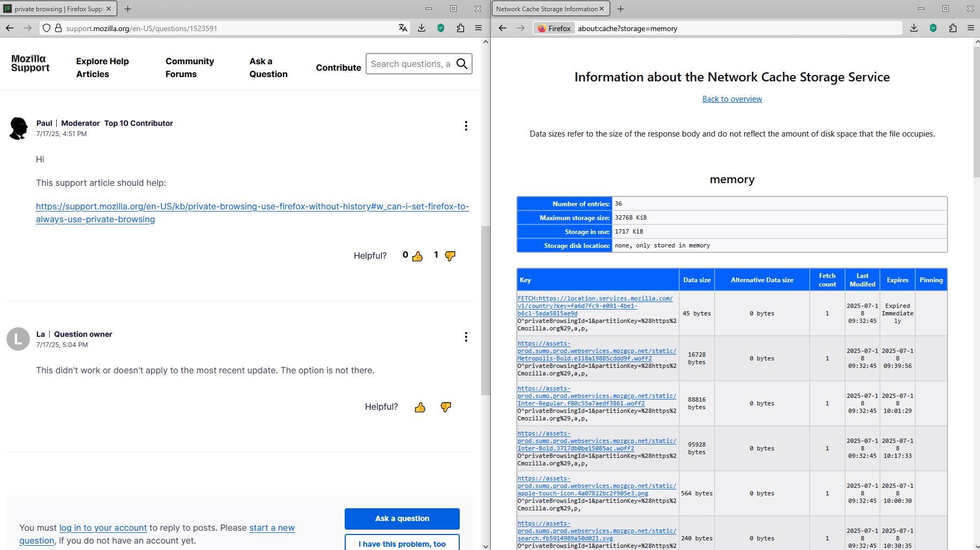This screenshot has width=980, height=550.
Task: Close the private browsing Firefox Support tab
Action: point(109,9)
